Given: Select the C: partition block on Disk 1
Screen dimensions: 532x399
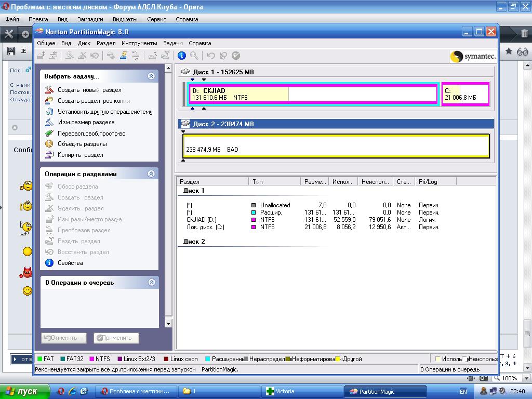Looking at the screenshot, I should [465, 94].
